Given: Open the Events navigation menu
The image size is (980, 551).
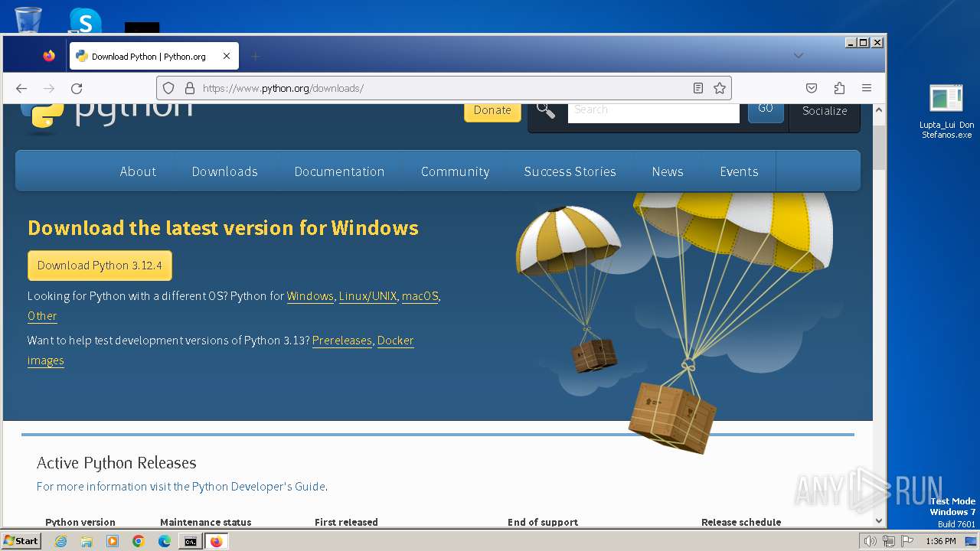Looking at the screenshot, I should 739,171.
